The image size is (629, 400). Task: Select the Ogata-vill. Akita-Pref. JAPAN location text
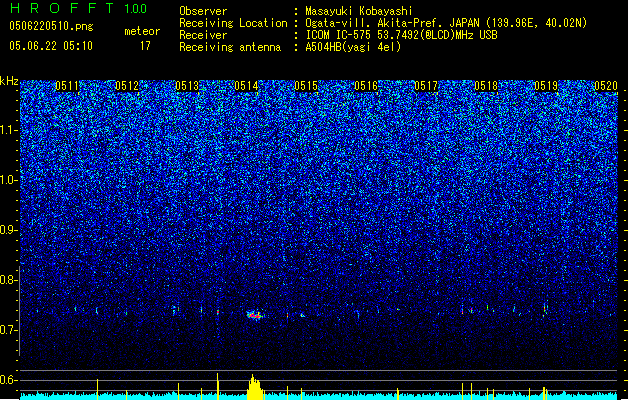pyautogui.click(x=446, y=23)
